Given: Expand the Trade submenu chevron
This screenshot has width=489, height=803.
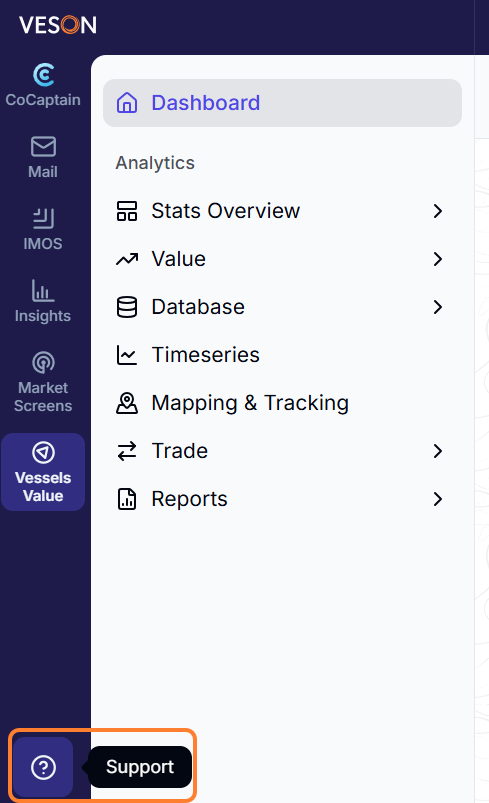Looking at the screenshot, I should (437, 451).
